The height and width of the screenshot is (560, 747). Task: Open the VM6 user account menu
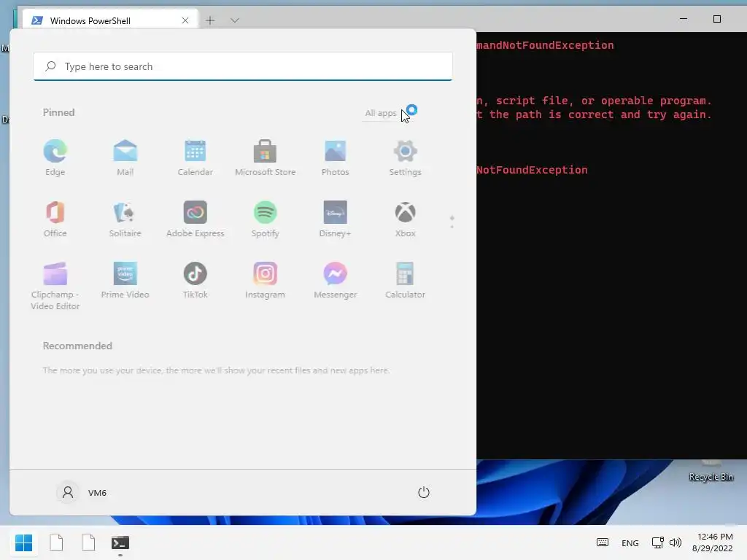pyautogui.click(x=82, y=492)
